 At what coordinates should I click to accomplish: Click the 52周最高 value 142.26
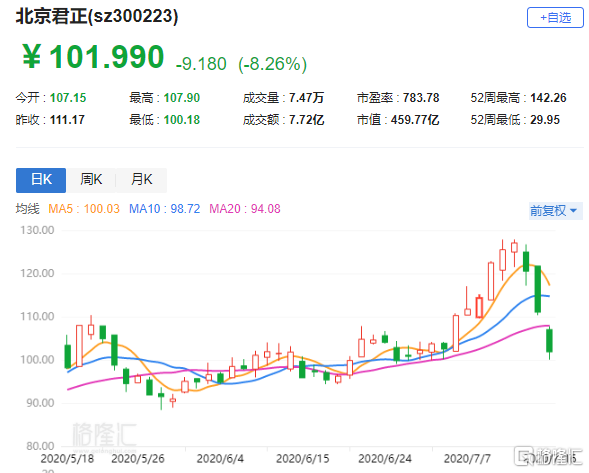click(548, 98)
